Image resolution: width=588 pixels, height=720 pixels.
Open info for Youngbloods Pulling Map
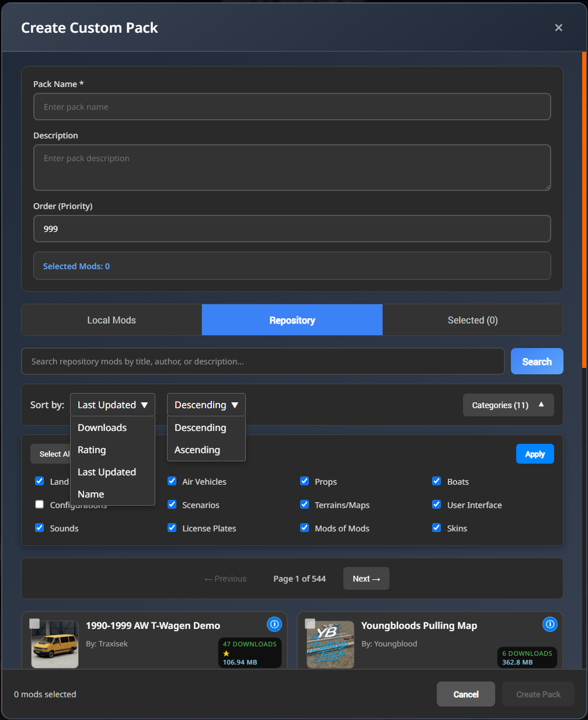click(549, 624)
